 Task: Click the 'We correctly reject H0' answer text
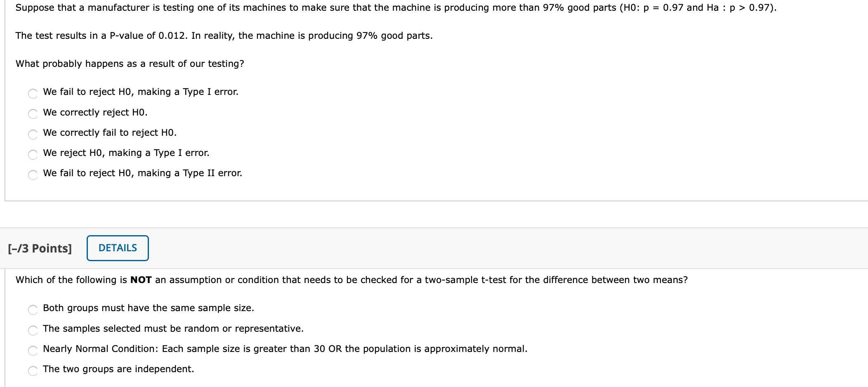[x=95, y=112]
